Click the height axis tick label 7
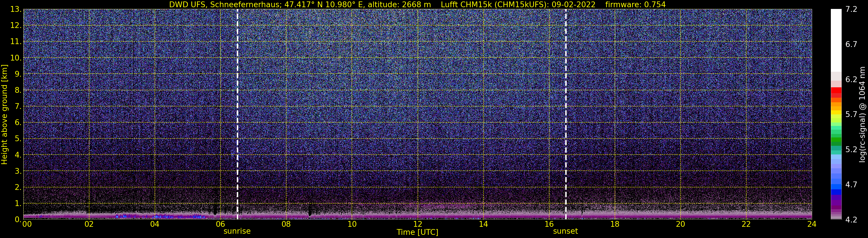The image size is (868, 238). (x=18, y=107)
